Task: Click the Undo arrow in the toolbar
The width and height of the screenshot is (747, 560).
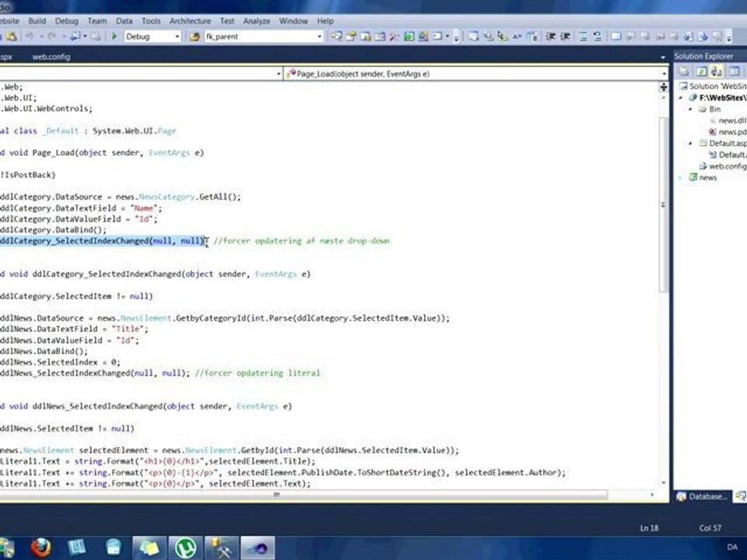Action: [30, 37]
